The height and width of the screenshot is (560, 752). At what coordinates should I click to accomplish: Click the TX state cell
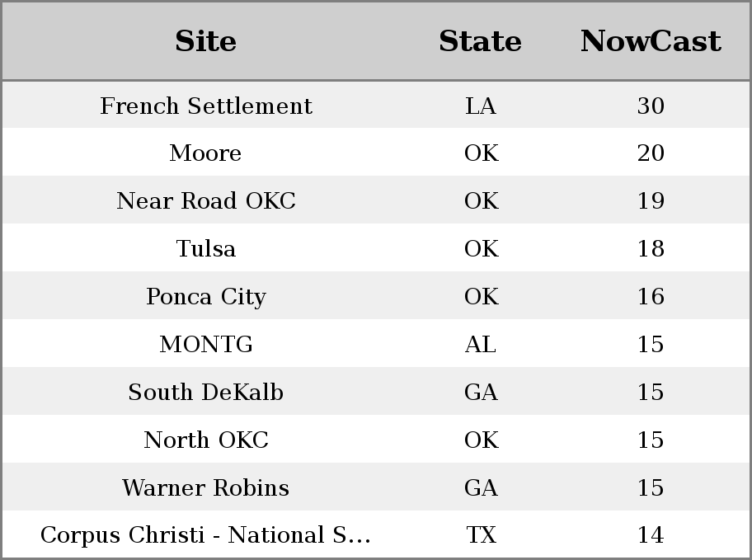pos(481,534)
